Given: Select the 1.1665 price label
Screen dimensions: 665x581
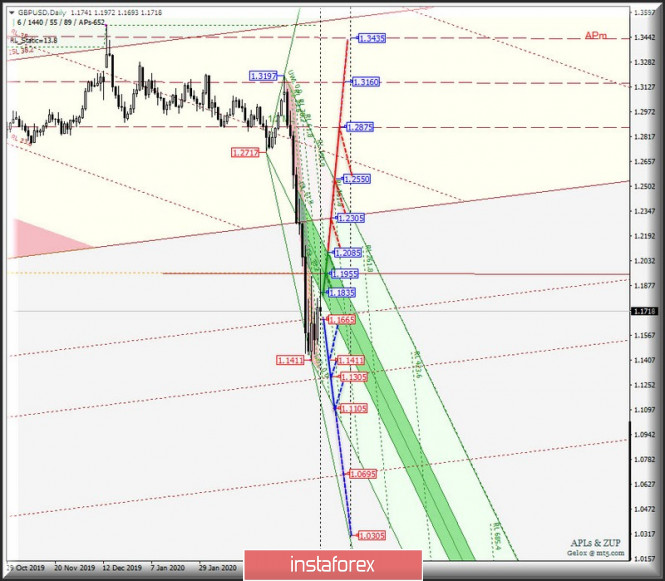Looking at the screenshot, I should [x=342, y=319].
